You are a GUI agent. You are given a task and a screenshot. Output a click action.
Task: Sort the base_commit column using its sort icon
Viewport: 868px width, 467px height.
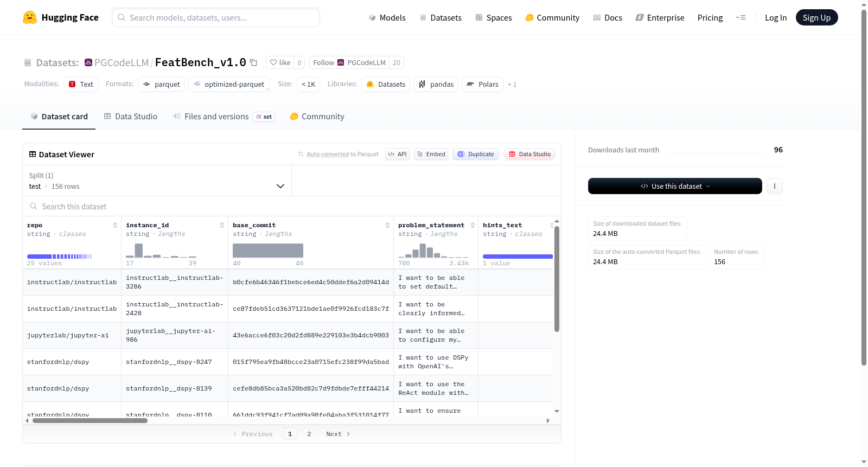[x=387, y=225]
